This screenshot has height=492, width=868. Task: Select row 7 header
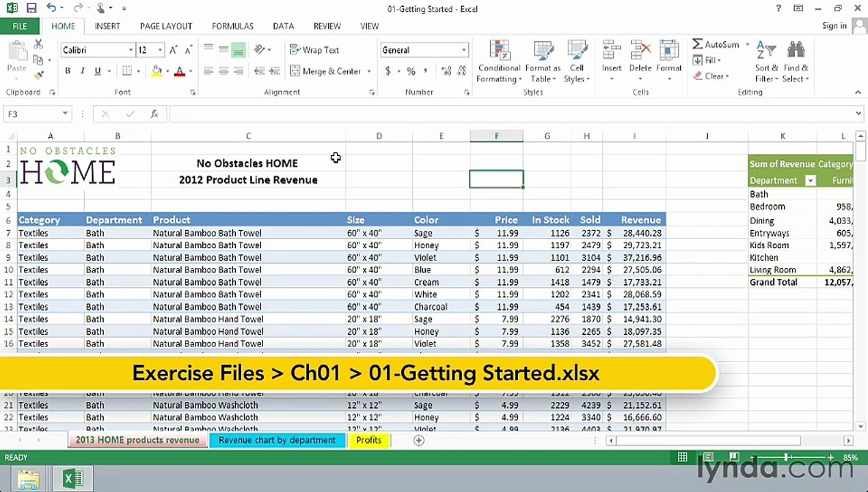tap(9, 233)
